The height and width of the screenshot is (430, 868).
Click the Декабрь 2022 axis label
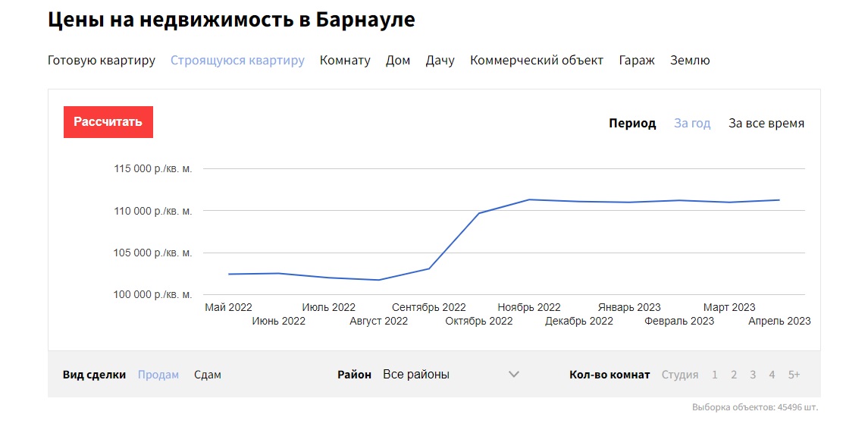click(579, 321)
